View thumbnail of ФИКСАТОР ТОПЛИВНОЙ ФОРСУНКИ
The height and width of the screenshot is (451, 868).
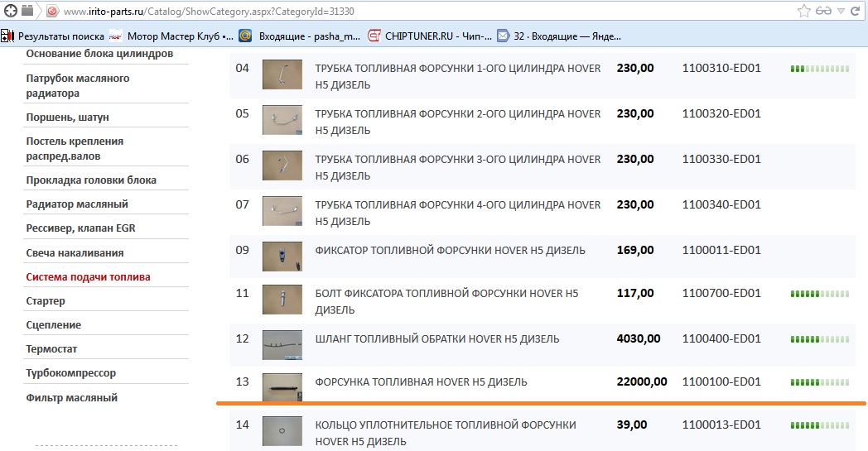282,257
